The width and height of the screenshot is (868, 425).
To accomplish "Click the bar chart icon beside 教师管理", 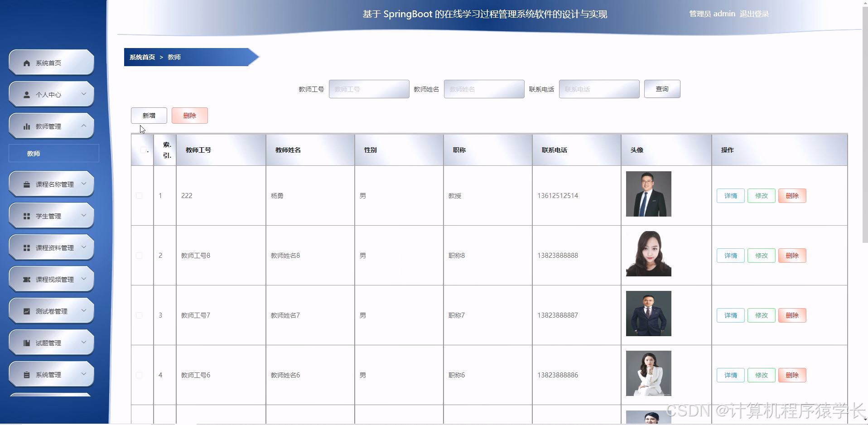I will point(27,127).
